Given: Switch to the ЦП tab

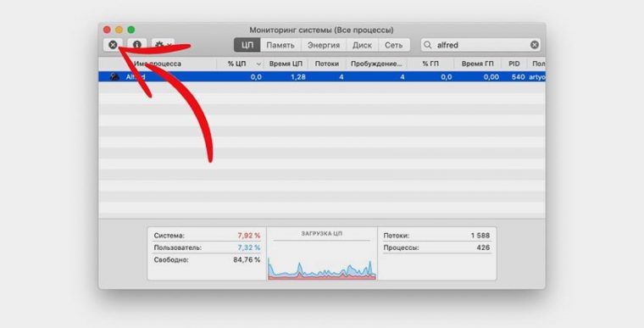Looking at the screenshot, I should (247, 45).
